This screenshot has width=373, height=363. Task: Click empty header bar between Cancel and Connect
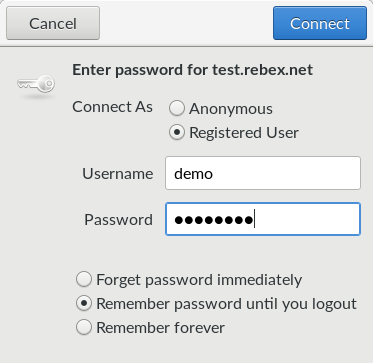coord(186,23)
